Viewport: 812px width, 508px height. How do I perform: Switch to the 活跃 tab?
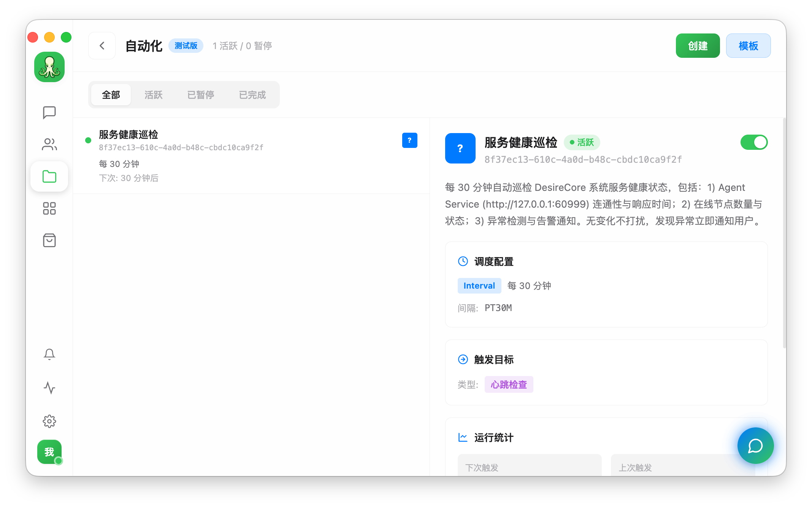click(153, 95)
